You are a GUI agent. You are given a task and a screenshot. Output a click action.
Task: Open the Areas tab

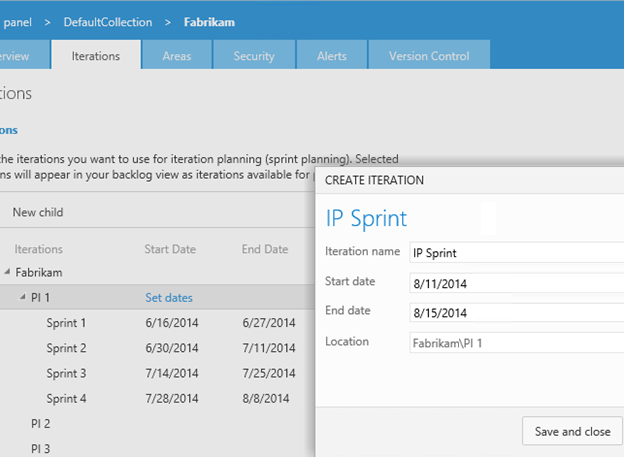point(177,56)
